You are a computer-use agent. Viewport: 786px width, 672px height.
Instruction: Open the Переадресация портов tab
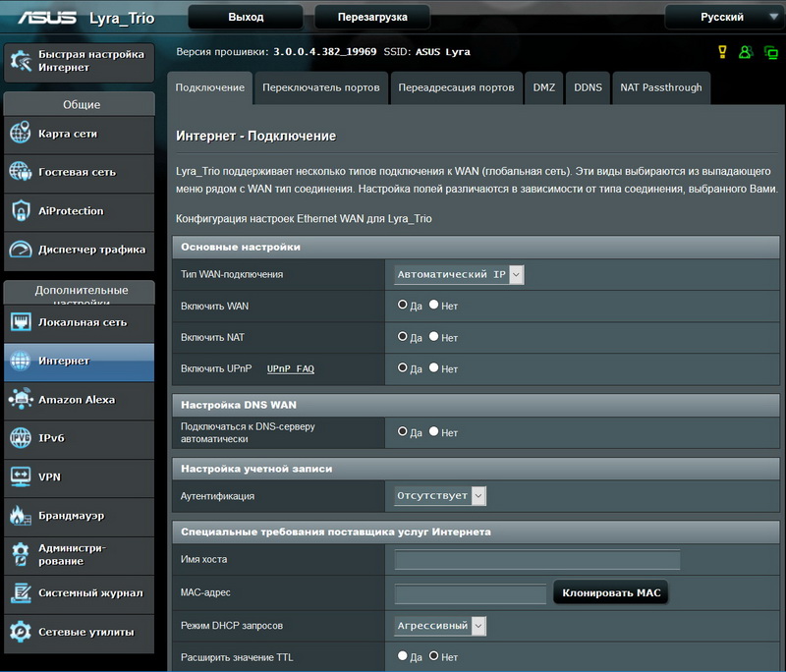(456, 87)
